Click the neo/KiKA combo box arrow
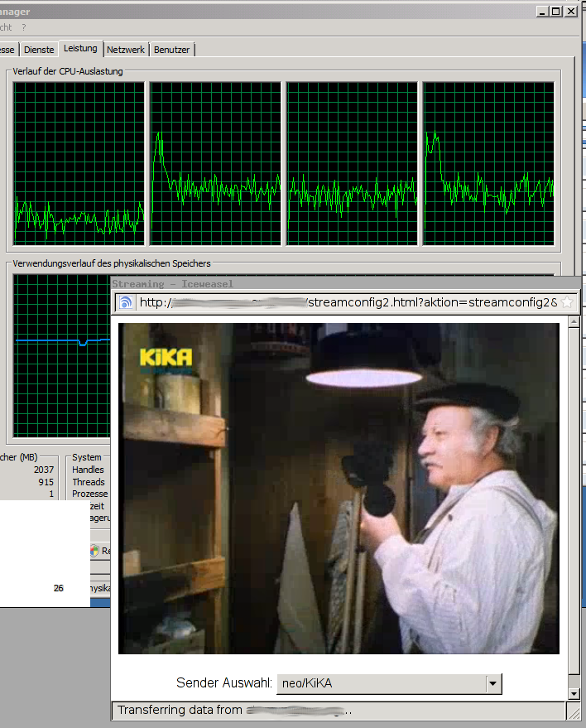 492,684
